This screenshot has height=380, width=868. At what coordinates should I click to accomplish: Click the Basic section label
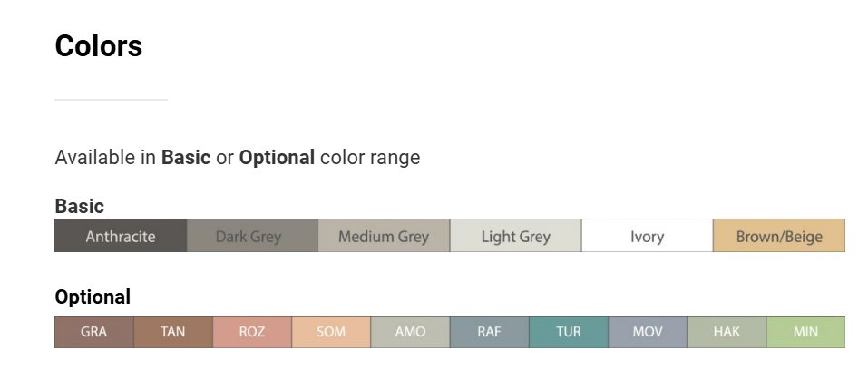click(x=80, y=206)
